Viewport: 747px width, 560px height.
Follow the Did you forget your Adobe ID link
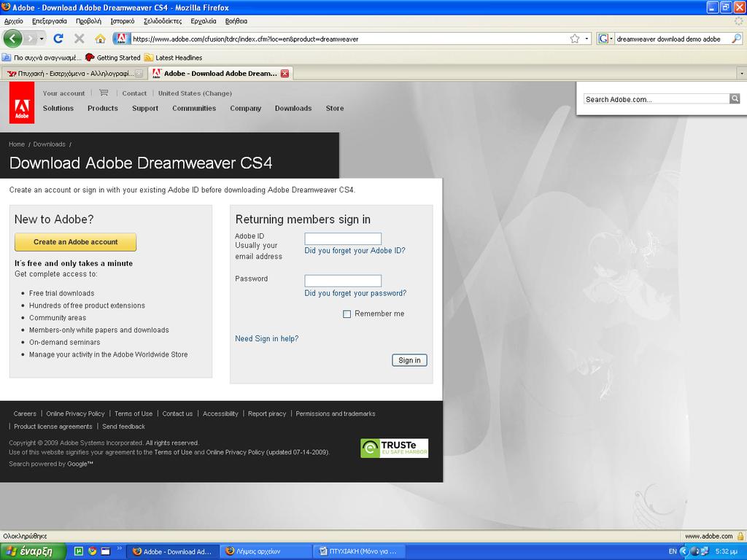355,251
